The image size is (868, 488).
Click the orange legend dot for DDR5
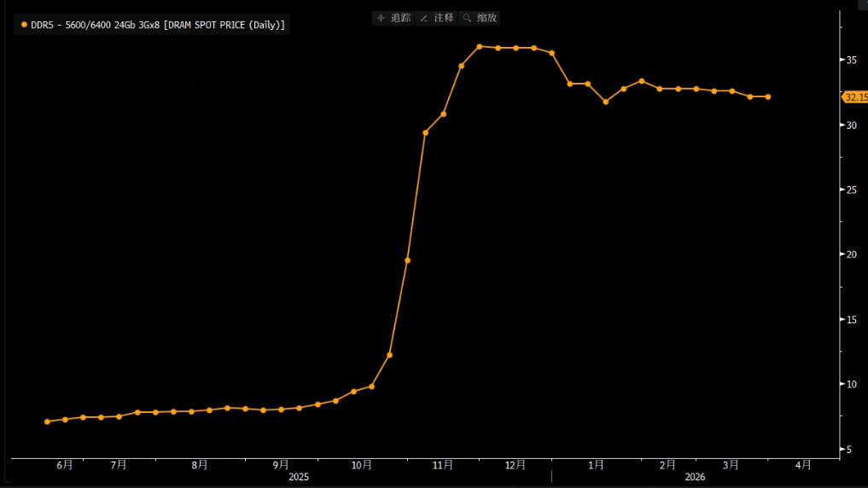tap(24, 25)
